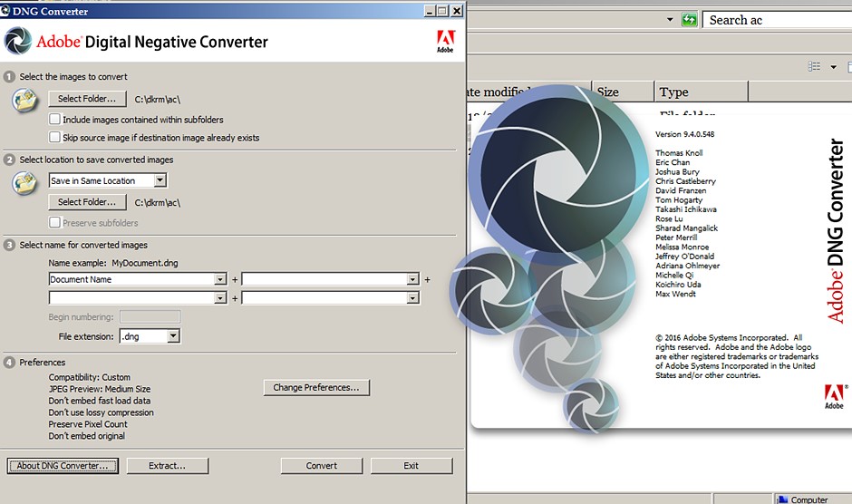The image size is (852, 504).
Task: Click the Version 9.4.0.548 text on splash
Action: (x=684, y=134)
